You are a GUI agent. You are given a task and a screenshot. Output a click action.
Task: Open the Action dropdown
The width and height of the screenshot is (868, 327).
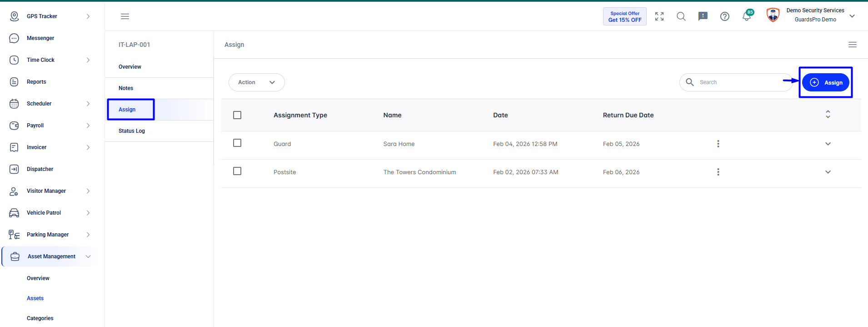257,82
